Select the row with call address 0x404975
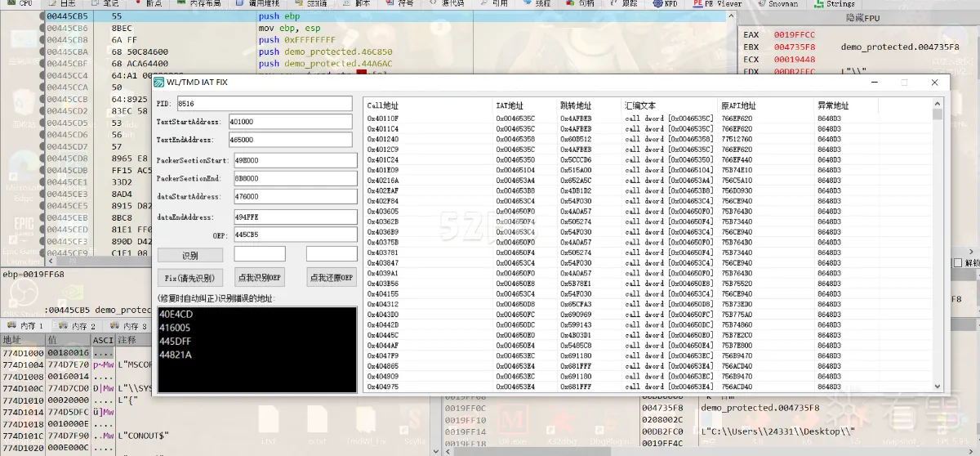Screen dimensions: 980x456 pos(648,387)
